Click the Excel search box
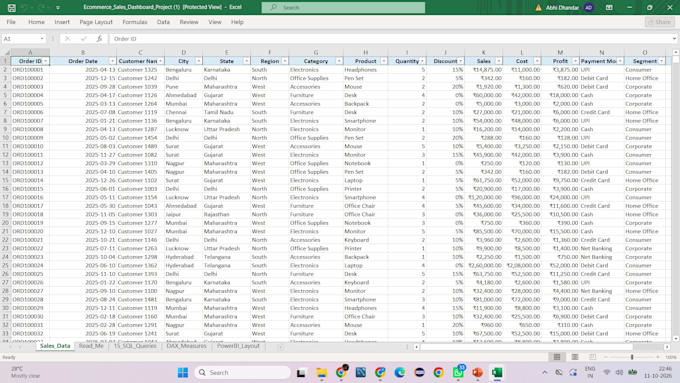Screen dimensions: 680x383 pos(343,7)
